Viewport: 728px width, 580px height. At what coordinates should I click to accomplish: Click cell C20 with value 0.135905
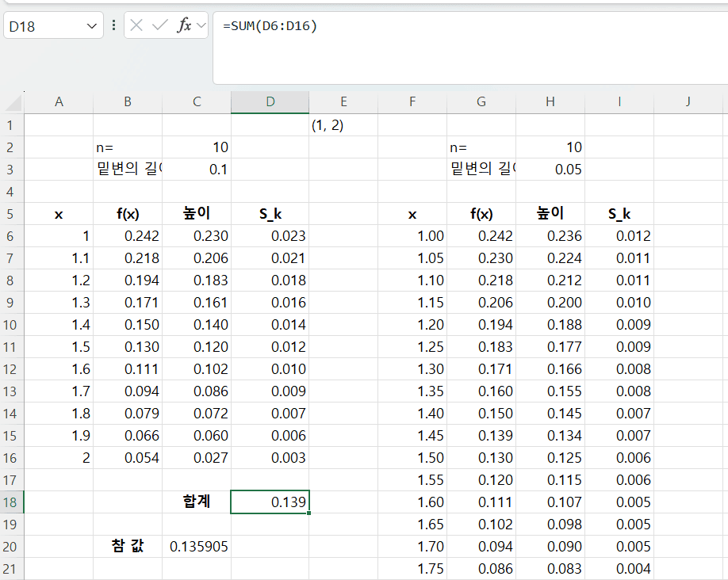click(197, 547)
